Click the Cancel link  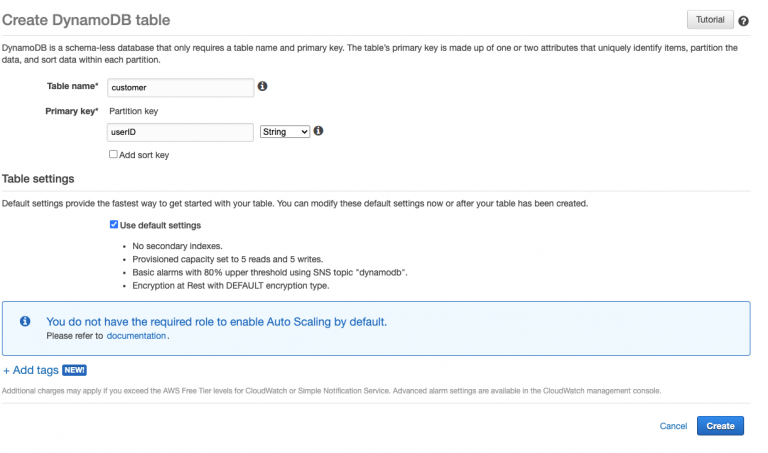tap(673, 426)
